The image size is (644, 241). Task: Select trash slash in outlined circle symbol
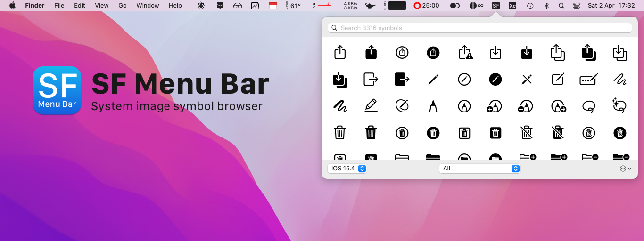click(x=589, y=133)
